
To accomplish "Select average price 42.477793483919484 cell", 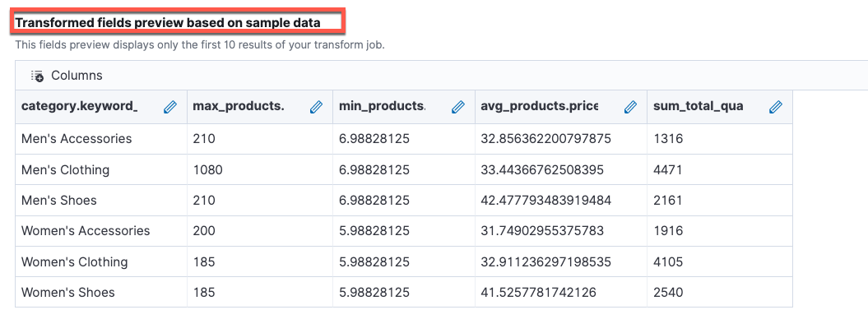I will pyautogui.click(x=545, y=201).
